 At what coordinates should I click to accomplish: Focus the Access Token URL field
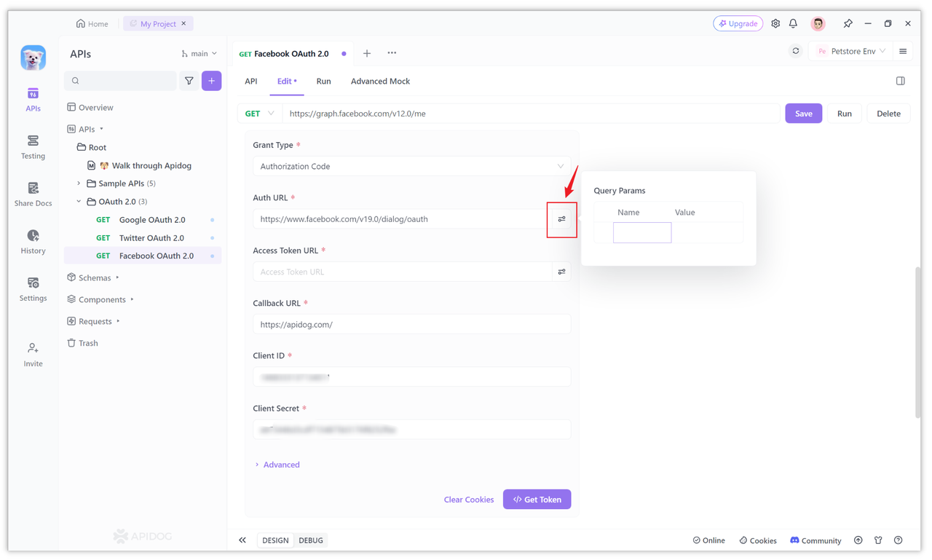pos(402,272)
